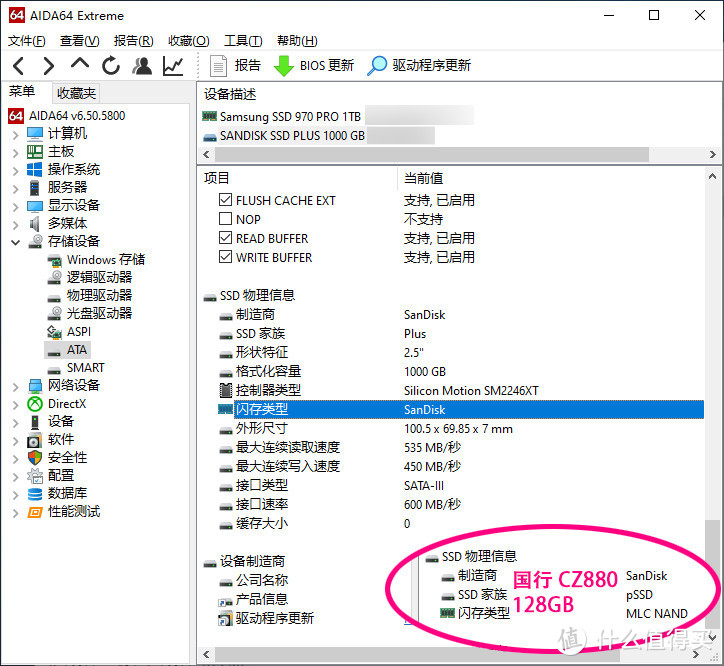Open the 报告(R) menu

[x=133, y=41]
